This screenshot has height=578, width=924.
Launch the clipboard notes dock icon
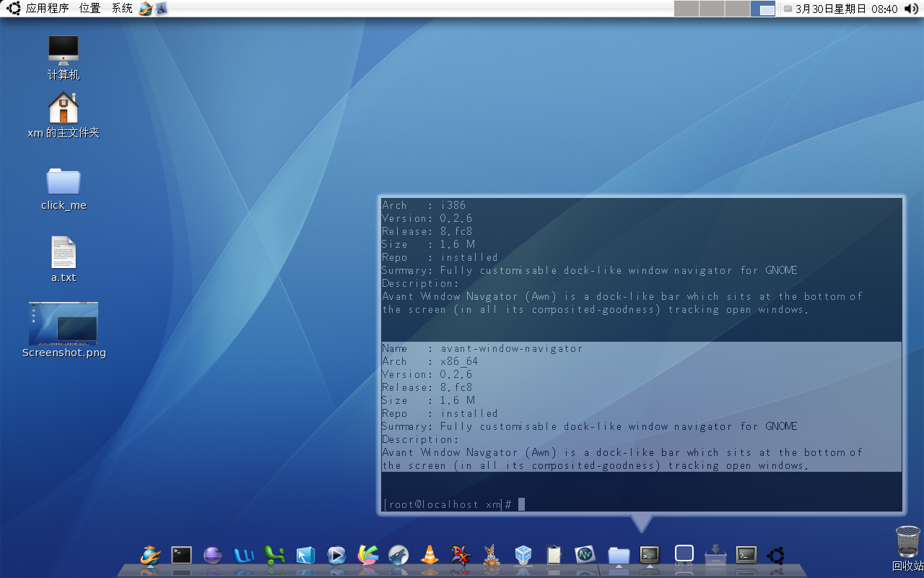pos(554,555)
